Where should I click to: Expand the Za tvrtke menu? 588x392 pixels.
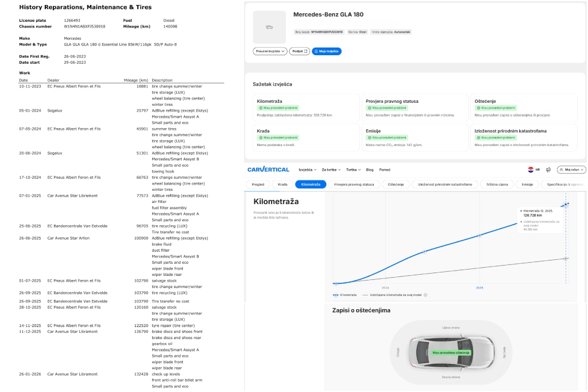[x=331, y=170]
